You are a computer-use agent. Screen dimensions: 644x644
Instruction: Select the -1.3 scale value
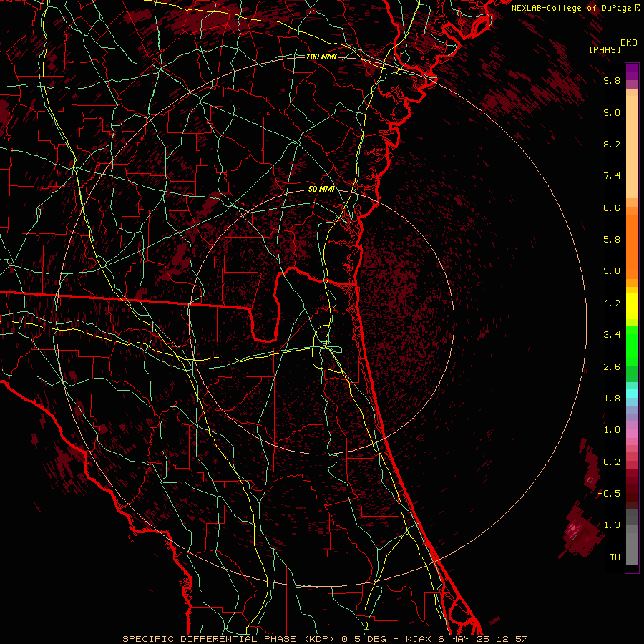click(x=609, y=525)
